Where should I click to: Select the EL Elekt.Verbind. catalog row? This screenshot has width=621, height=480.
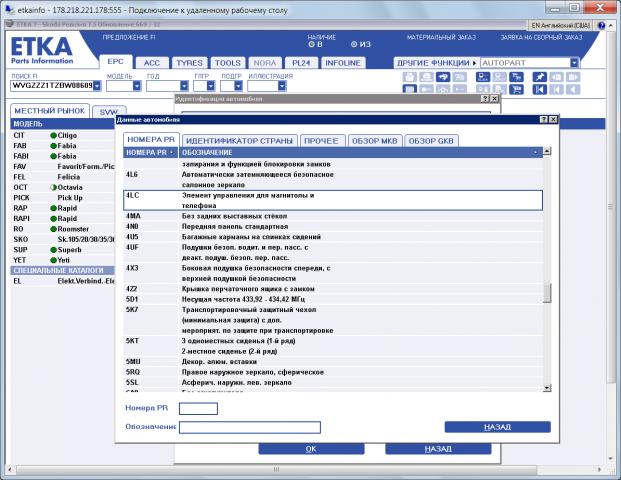pos(63,281)
